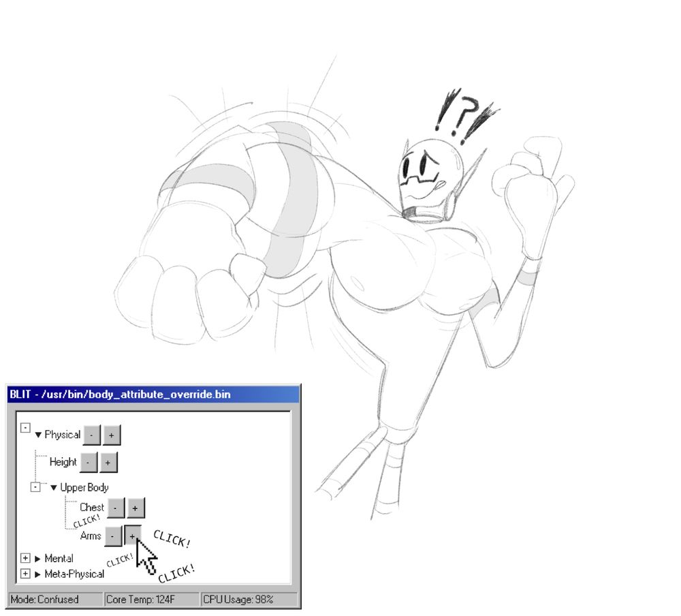Screen dimensions: 681x616
Task: Select the Height tree label
Action: point(63,462)
